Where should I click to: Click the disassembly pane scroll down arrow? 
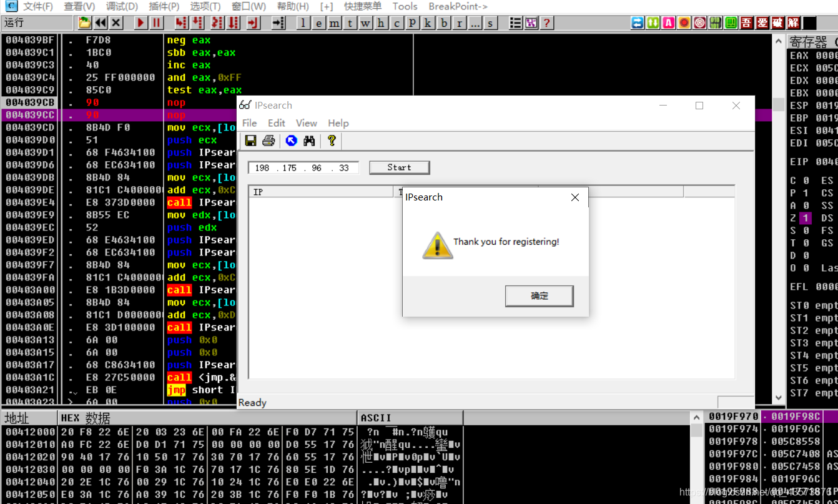click(778, 397)
